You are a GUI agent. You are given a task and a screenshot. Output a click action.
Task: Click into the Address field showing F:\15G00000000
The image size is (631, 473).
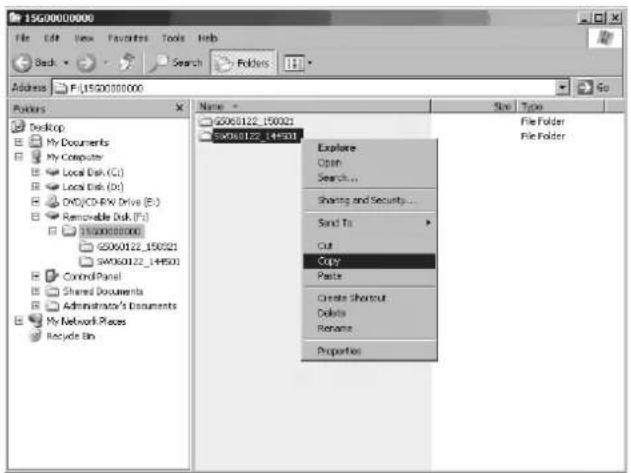[x=304, y=87]
